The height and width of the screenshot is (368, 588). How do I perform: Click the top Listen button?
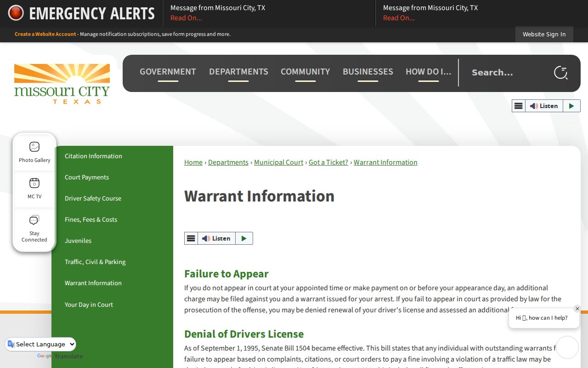[x=544, y=106]
